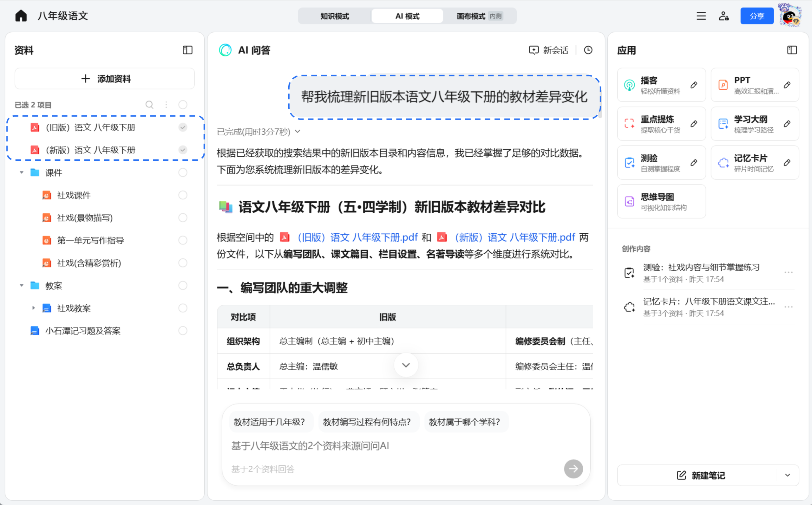Check the 小石潭记习题及答案 item

pyautogui.click(x=183, y=331)
